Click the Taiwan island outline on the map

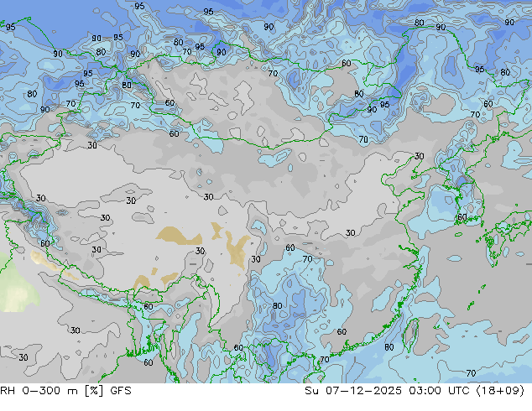(x=411, y=334)
